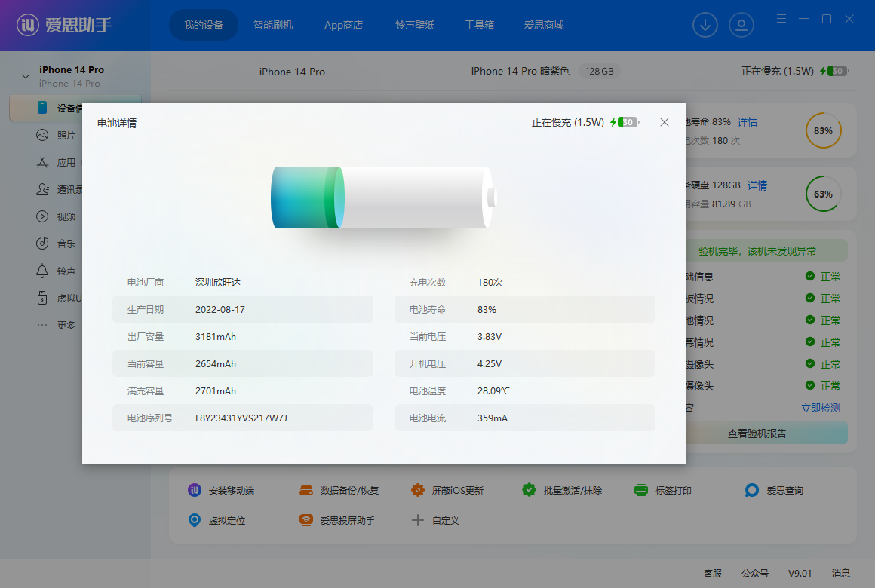875x588 pixels.
Task: Add custom tool with 自定义 plus
Action: pyautogui.click(x=418, y=520)
